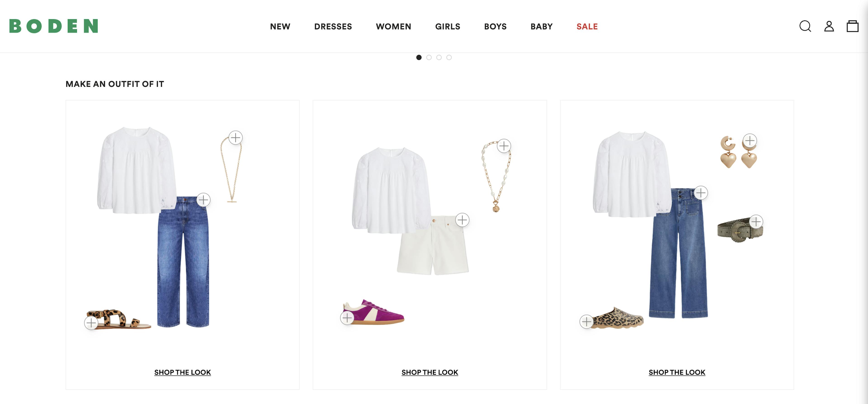Open the shopping bag icon
Viewport: 868px width, 404px height.
coord(852,26)
